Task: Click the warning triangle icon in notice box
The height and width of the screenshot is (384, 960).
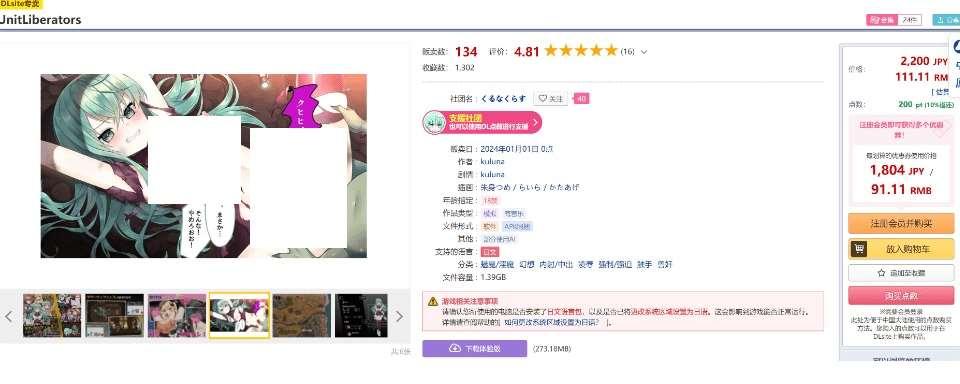Action: tap(433, 301)
